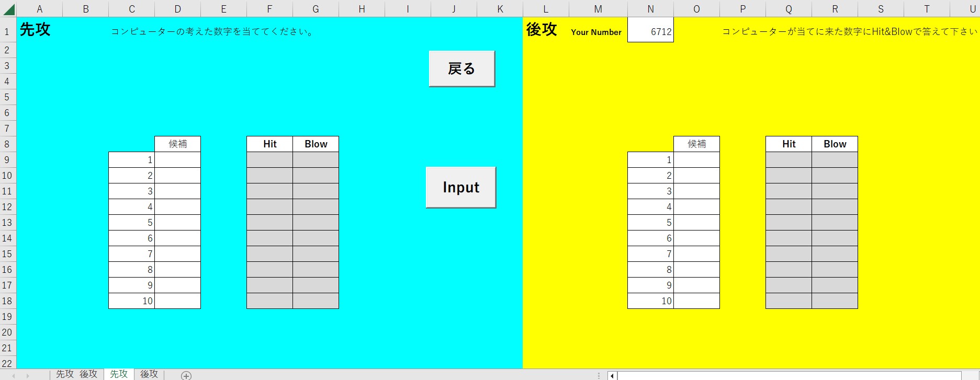980x380 pixels.
Task: Open the 後攻 sheet tab
Action: (149, 374)
